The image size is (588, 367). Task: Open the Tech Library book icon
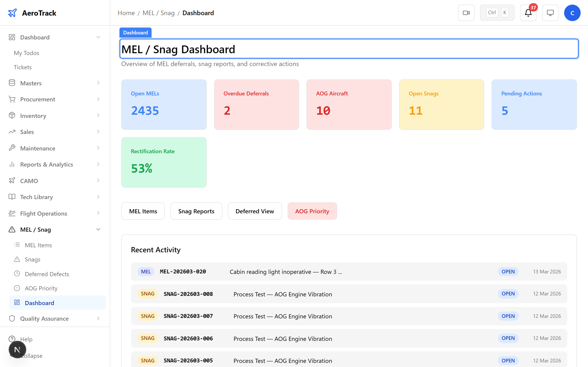coord(12,197)
